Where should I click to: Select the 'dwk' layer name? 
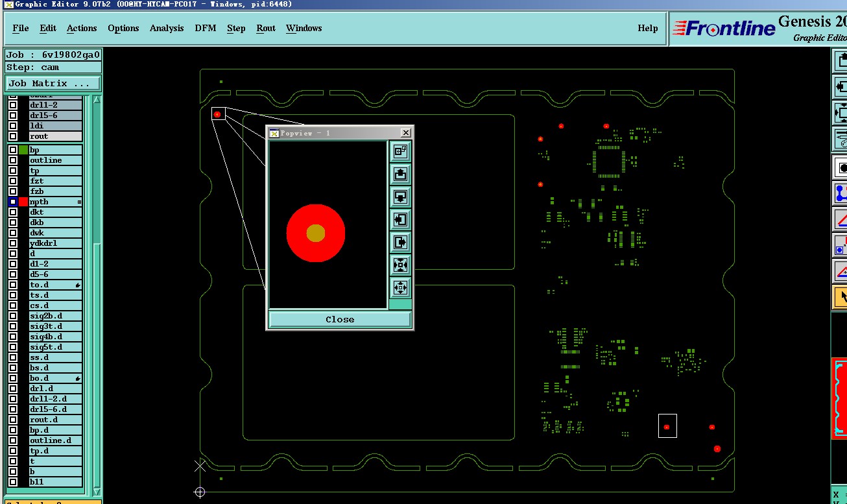[x=56, y=233]
